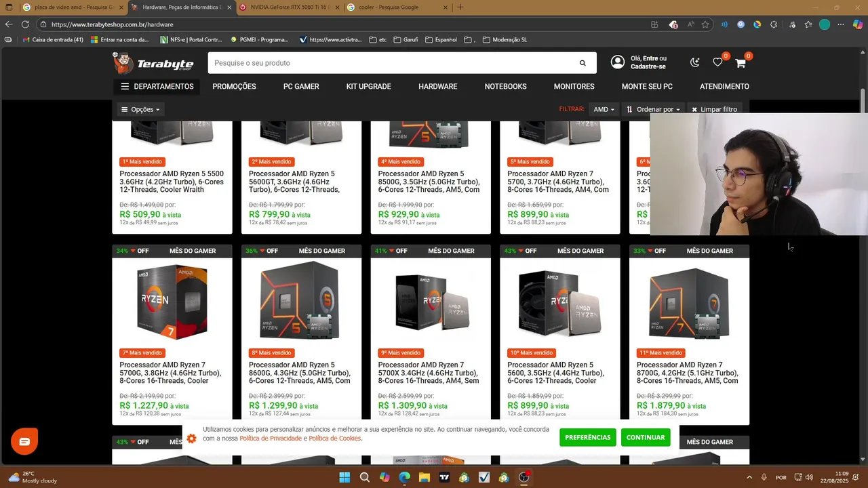
Task: Open Ryzen 7 5700G product image
Action: tap(172, 302)
